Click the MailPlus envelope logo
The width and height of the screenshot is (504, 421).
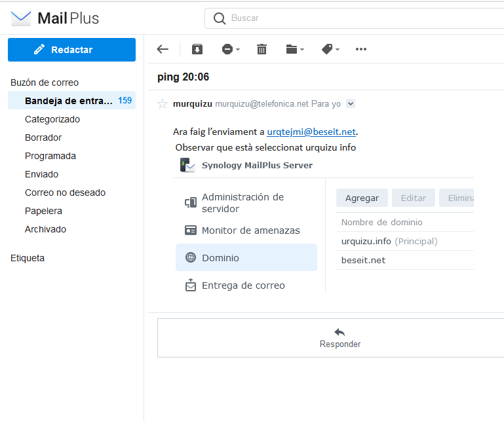20,18
